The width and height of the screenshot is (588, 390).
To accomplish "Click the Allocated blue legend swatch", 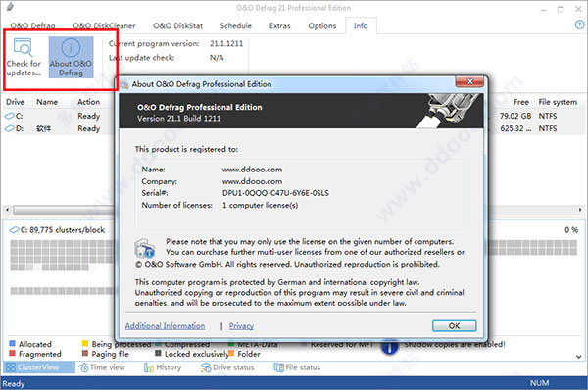I will [12, 343].
